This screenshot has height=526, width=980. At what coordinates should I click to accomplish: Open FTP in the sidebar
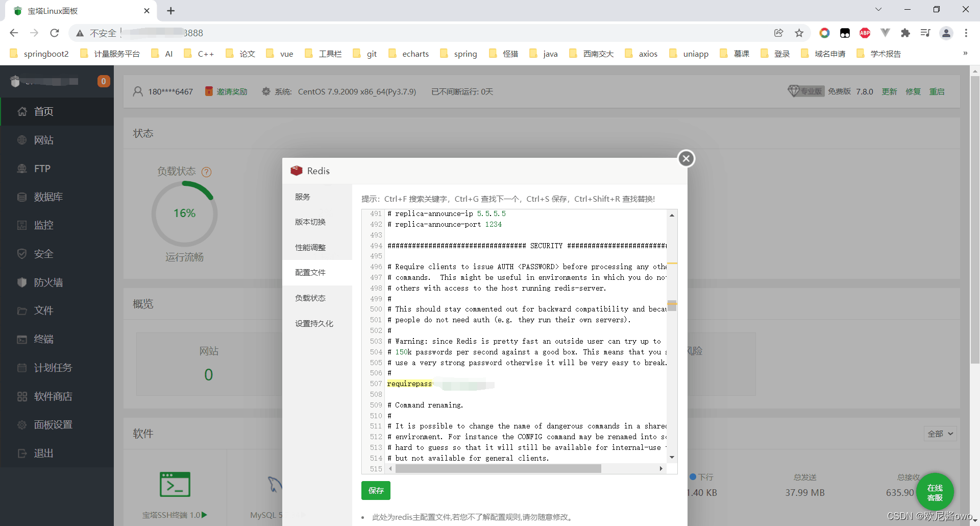coord(57,169)
